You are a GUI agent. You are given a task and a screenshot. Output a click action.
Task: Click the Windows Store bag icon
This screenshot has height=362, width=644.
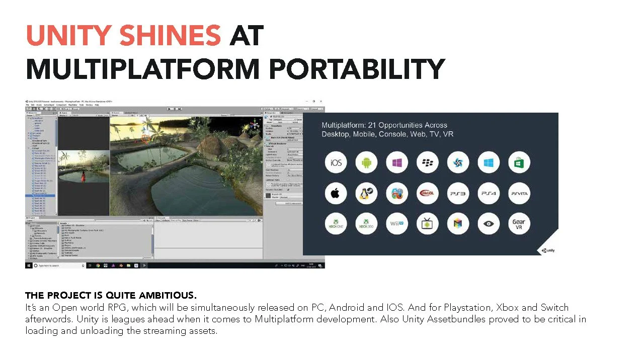519,163
